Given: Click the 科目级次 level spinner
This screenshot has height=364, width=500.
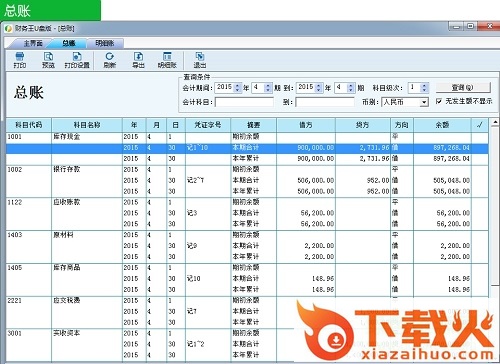Looking at the screenshot, I should [424, 88].
